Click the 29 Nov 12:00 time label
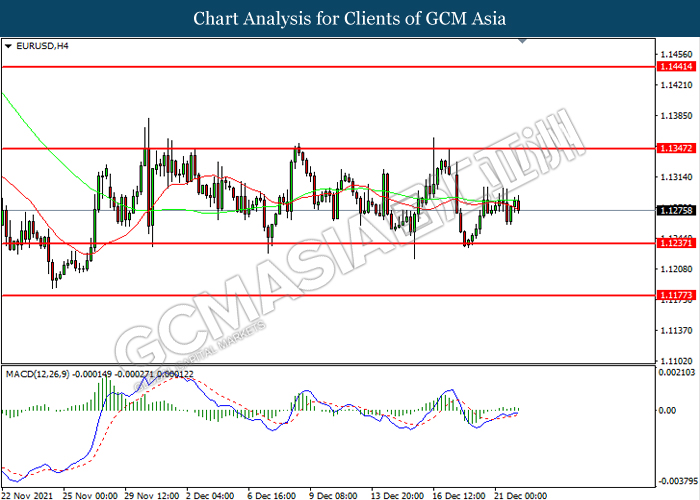 [x=152, y=495]
